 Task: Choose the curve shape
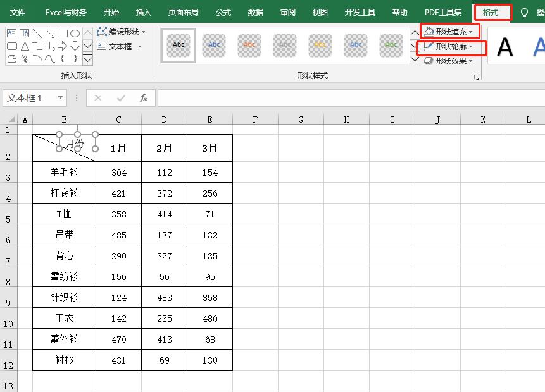pos(50,58)
